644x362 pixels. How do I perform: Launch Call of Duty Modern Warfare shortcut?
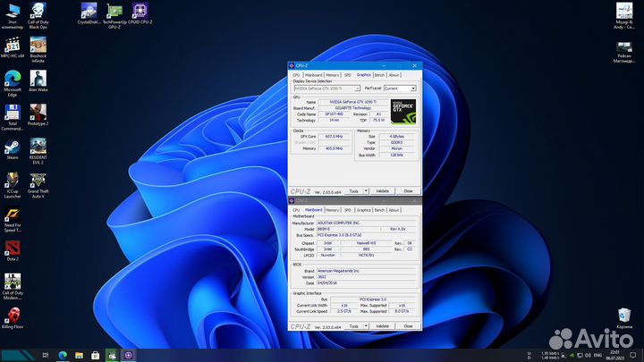(13, 287)
